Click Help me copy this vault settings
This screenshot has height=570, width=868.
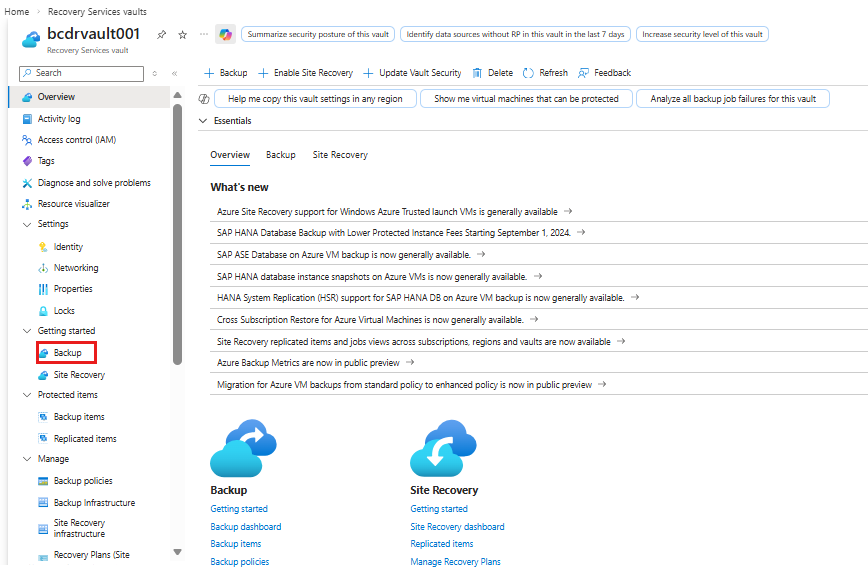click(315, 99)
